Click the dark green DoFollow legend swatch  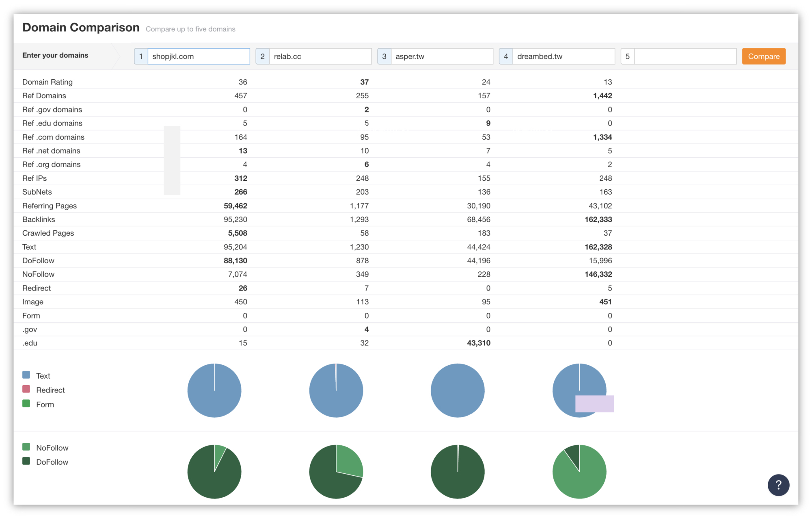(x=26, y=461)
